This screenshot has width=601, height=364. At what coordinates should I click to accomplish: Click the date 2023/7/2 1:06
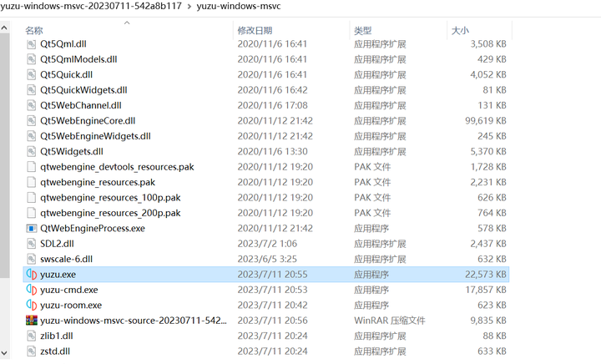[267, 244]
